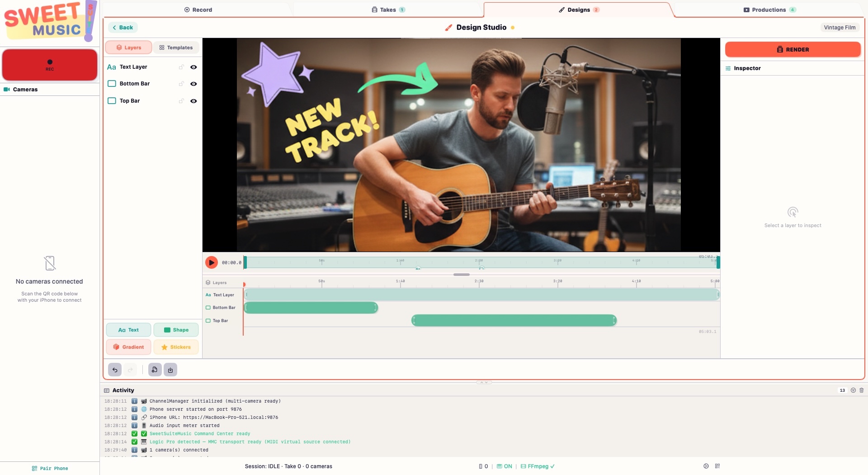Open the Gradient tool
Viewport: 868px width, 475px height.
click(128, 347)
